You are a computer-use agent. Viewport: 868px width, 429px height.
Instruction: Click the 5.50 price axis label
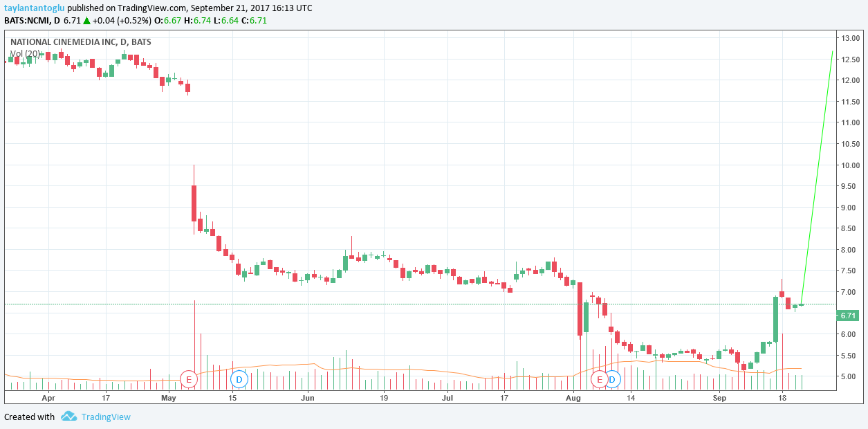[850, 356]
